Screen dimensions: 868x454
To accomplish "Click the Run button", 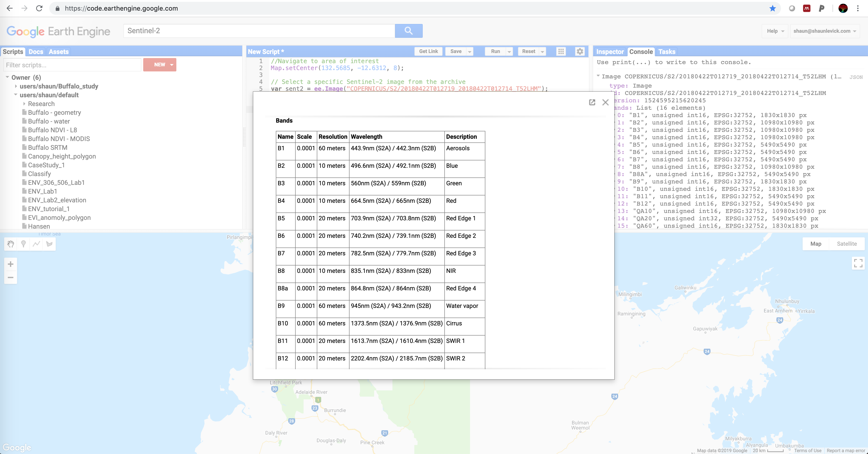I will click(495, 51).
